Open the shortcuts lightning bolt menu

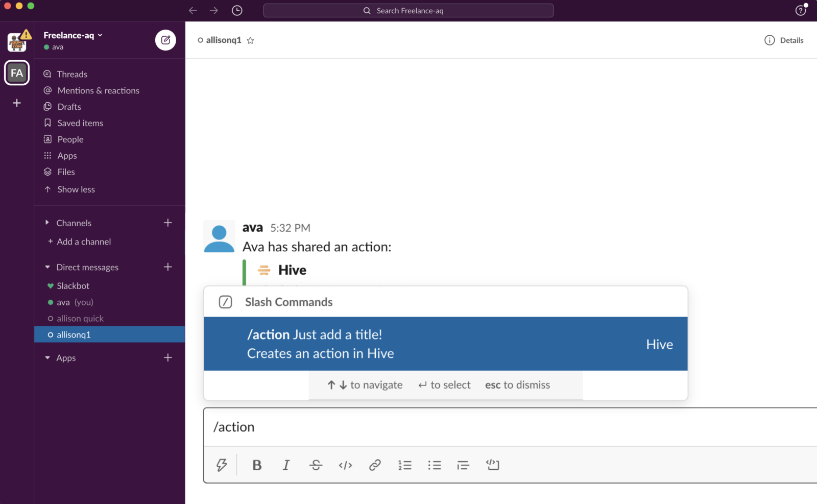(221, 465)
